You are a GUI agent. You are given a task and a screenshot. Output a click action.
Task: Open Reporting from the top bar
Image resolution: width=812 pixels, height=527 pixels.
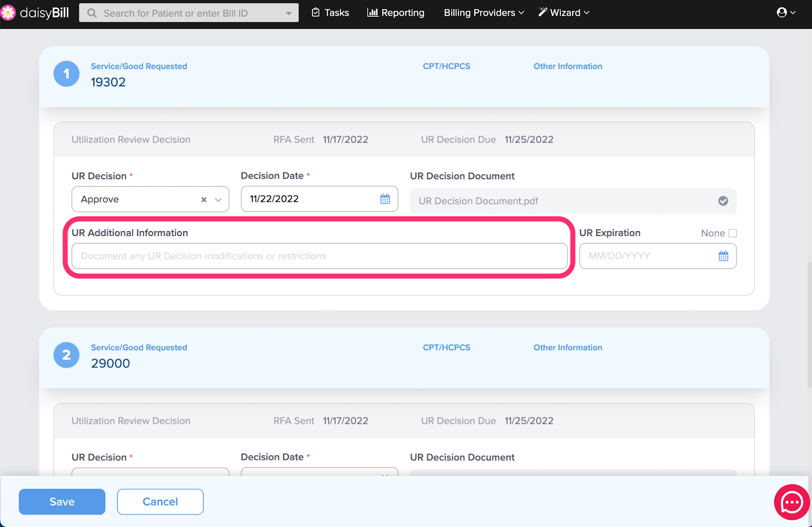pos(395,13)
